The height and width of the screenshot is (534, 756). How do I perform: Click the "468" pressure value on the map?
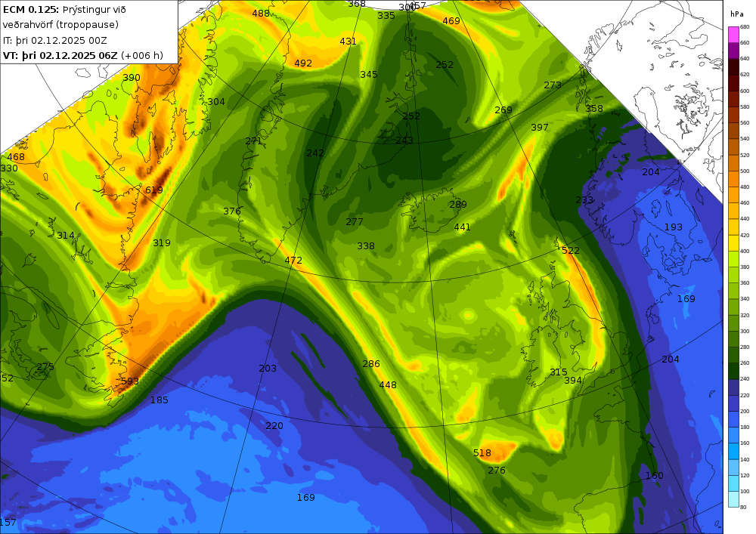pos(16,157)
